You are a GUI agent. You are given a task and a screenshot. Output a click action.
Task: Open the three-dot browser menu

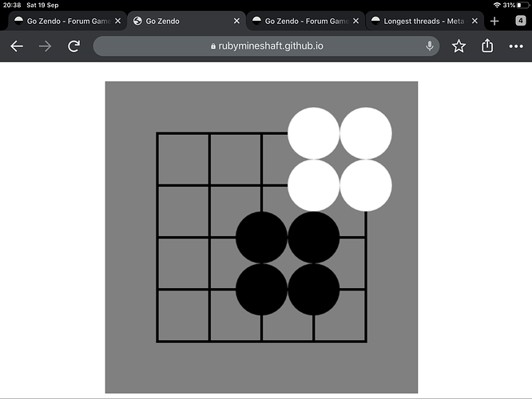click(x=516, y=46)
